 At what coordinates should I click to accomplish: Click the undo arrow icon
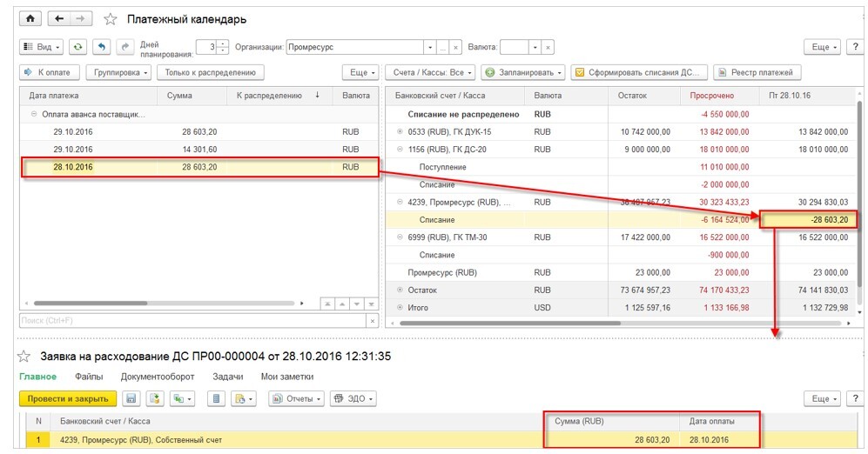coord(101,47)
